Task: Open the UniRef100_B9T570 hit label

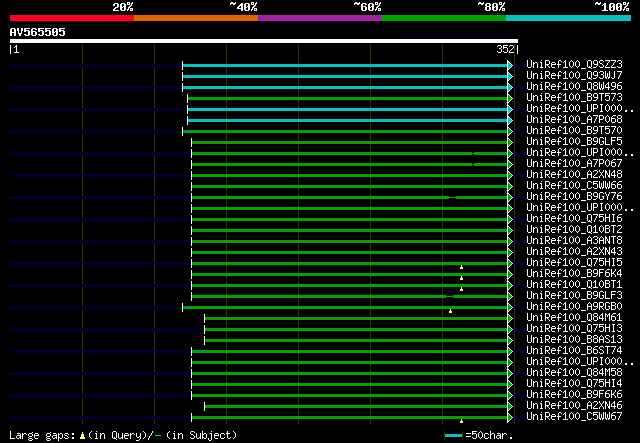Action: (573, 130)
